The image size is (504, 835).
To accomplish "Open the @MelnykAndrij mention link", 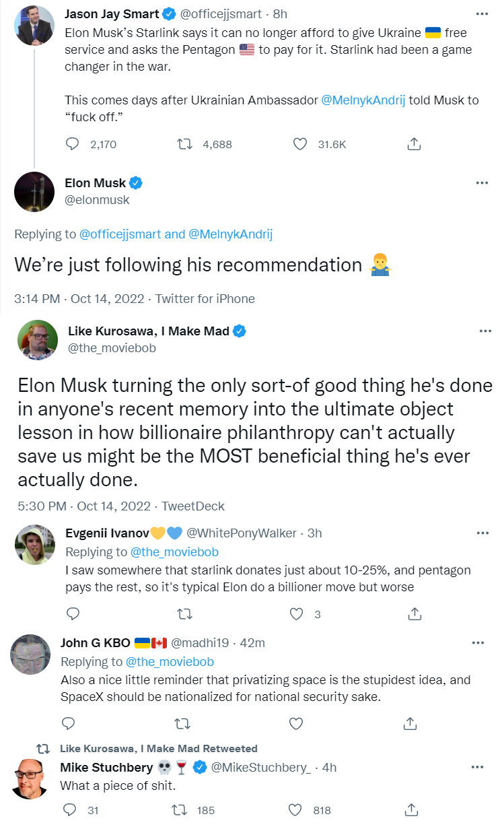I will tap(363, 100).
